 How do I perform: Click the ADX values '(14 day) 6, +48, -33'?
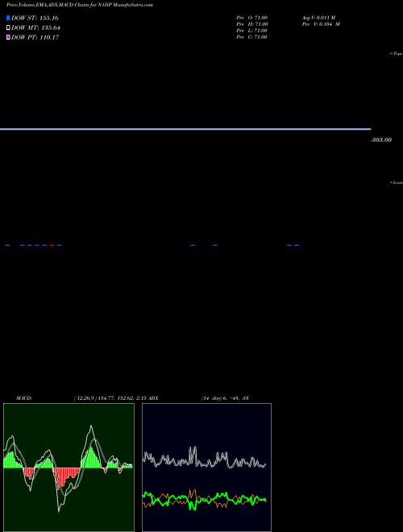point(225,398)
